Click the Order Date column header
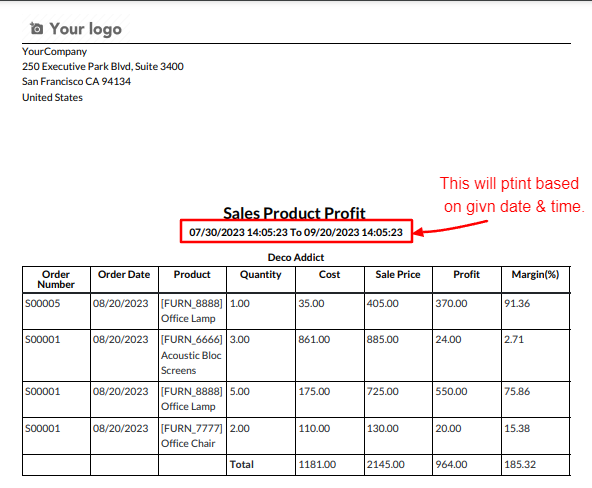This screenshot has width=592, height=488. pos(124,274)
